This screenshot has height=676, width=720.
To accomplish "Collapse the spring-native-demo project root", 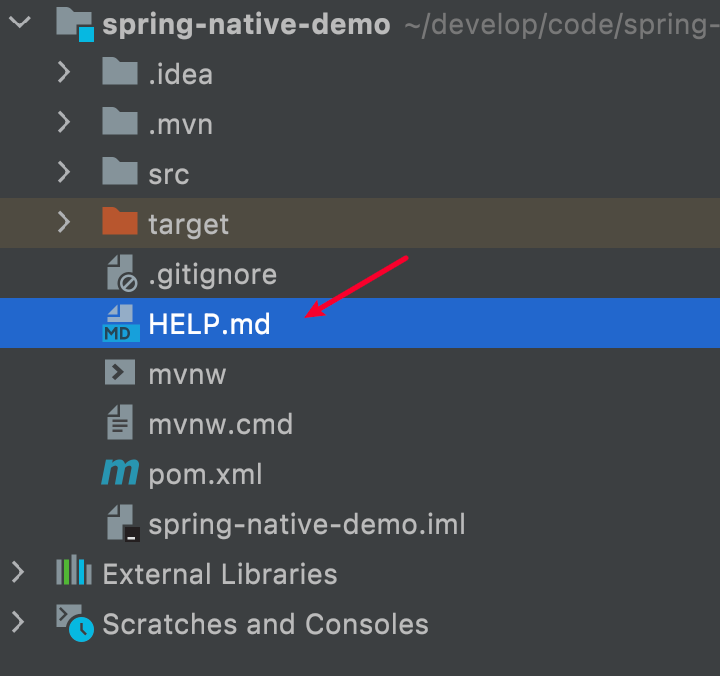I will click(x=20, y=22).
